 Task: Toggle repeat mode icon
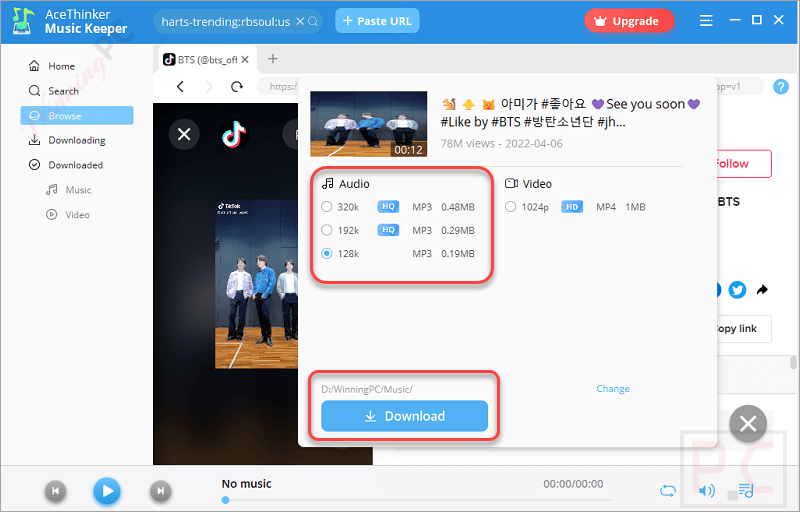pos(668,491)
